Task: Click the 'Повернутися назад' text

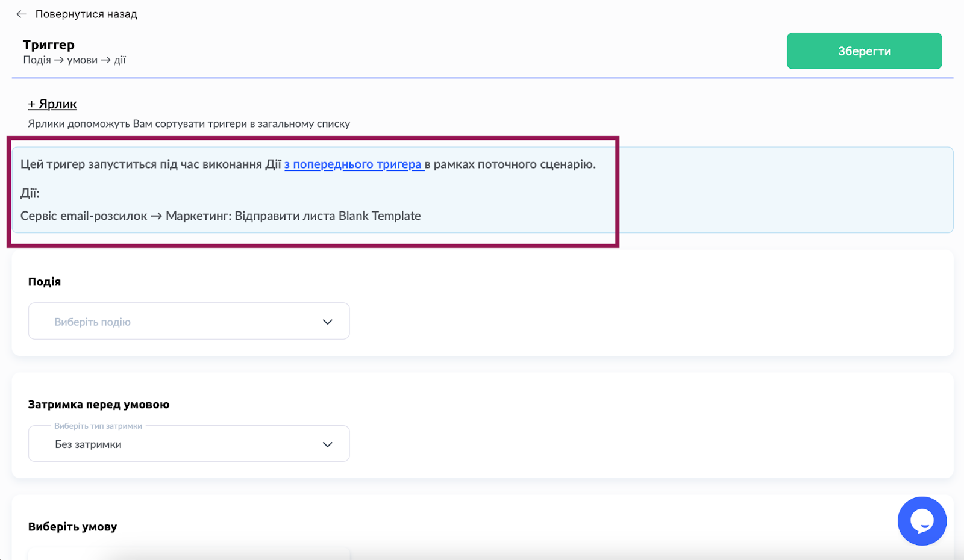Action: (86, 14)
